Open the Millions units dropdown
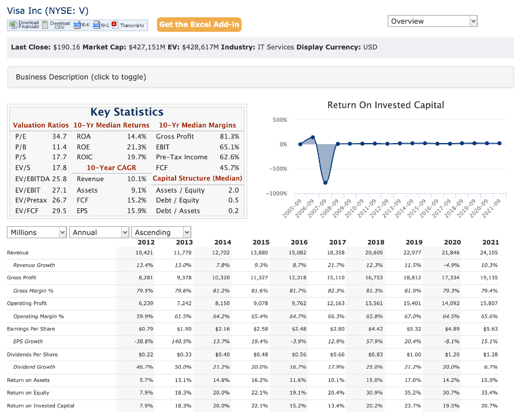This screenshot has height=420, width=521. (36, 232)
